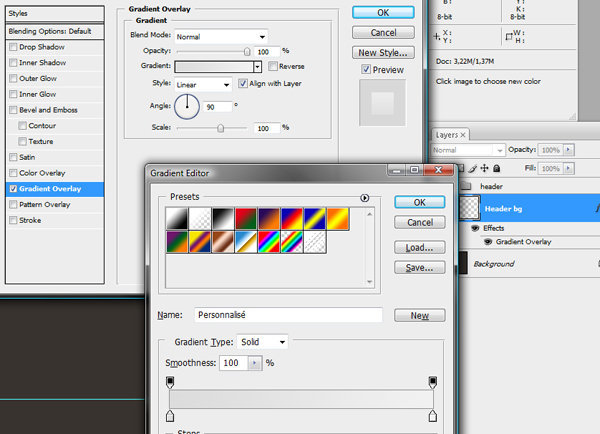Select the left opacity stop on gradient bar
600x434 pixels.
pyautogui.click(x=170, y=382)
